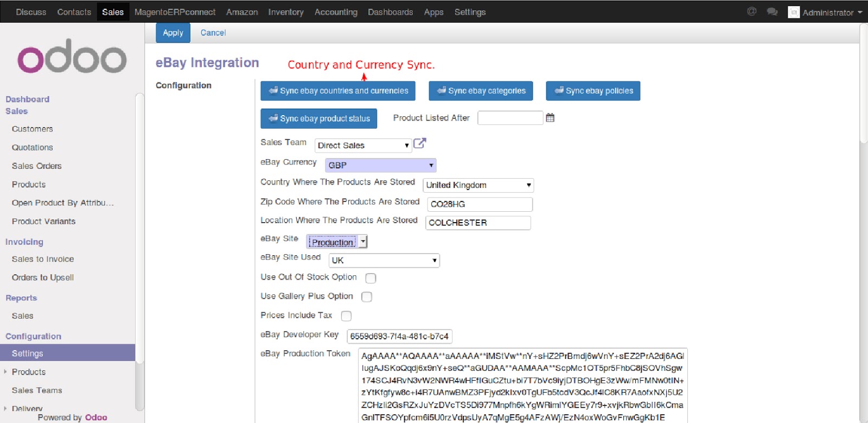Click Zip Code field CO28HG
The height and width of the screenshot is (423, 868).
pyautogui.click(x=480, y=204)
